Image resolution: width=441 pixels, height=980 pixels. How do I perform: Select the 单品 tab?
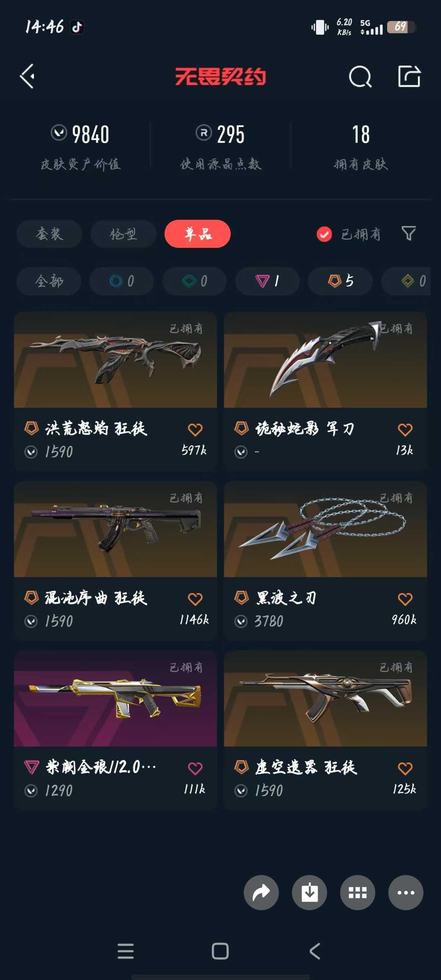click(198, 234)
